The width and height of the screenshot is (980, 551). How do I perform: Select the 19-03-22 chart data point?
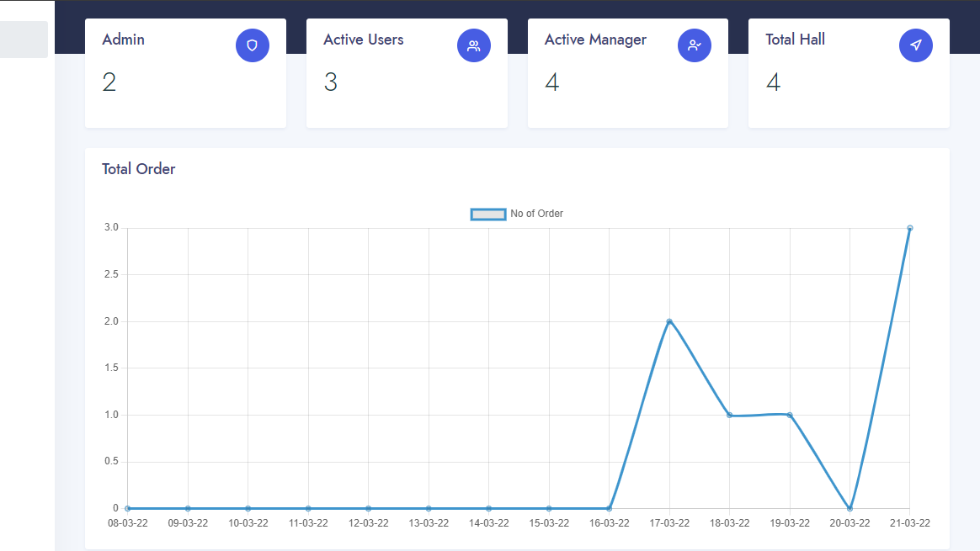[x=790, y=415]
